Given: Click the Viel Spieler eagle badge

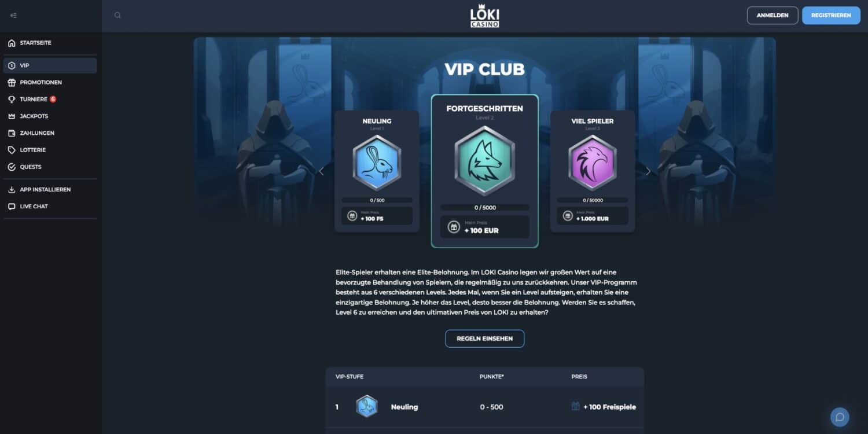Looking at the screenshot, I should coord(593,163).
